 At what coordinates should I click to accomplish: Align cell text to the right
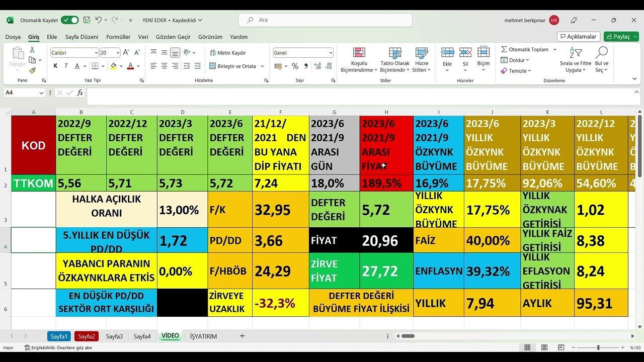(175, 66)
